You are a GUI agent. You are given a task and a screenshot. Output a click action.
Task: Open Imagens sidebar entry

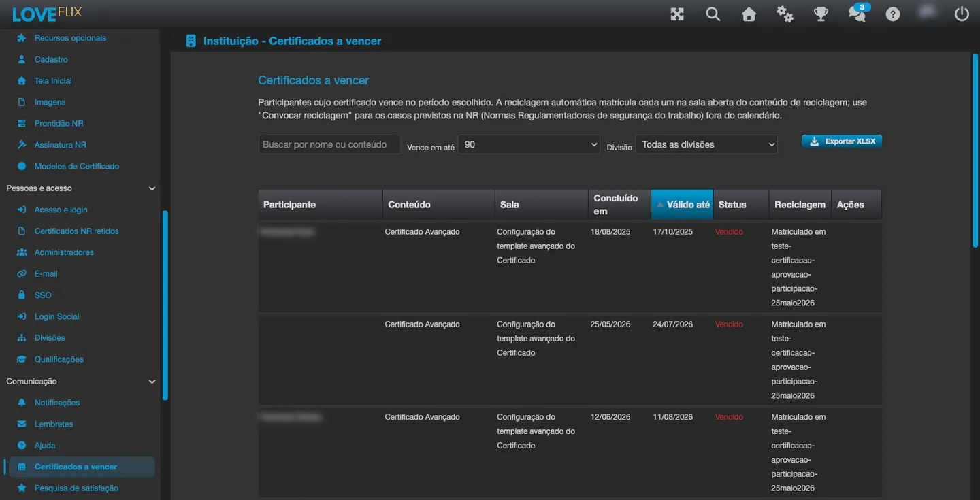50,102
